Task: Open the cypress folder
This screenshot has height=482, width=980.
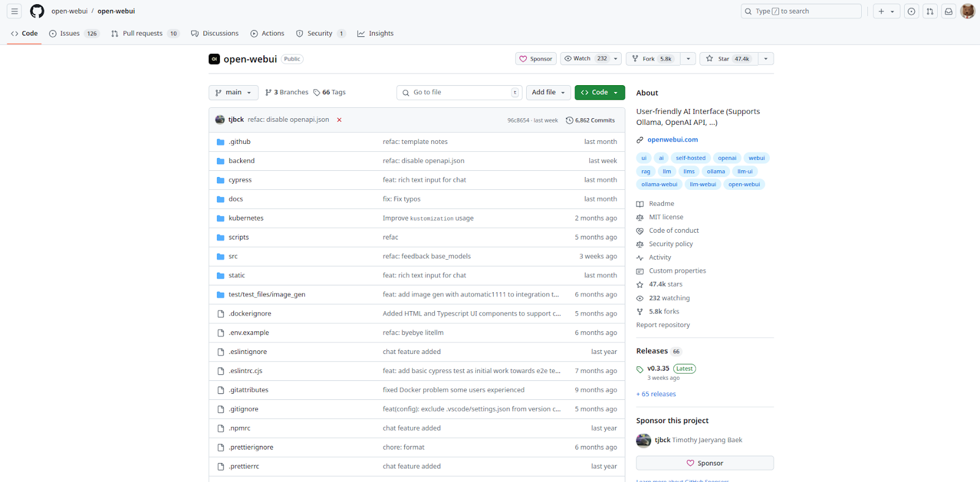Action: point(240,180)
